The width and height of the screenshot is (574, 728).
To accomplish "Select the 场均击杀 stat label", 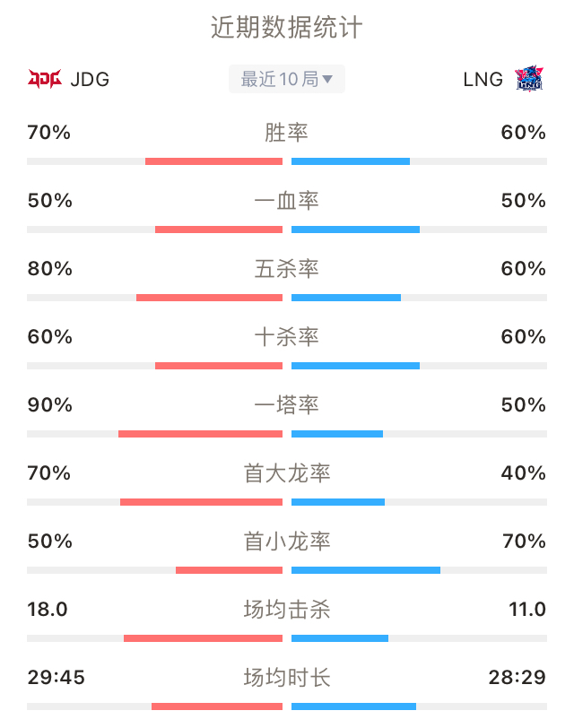I will coord(286,609).
